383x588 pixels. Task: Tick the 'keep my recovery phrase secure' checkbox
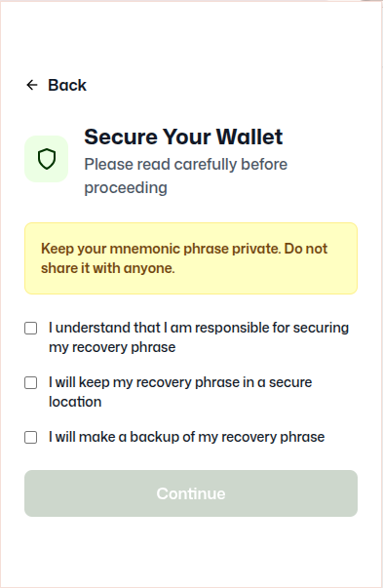[31, 383]
